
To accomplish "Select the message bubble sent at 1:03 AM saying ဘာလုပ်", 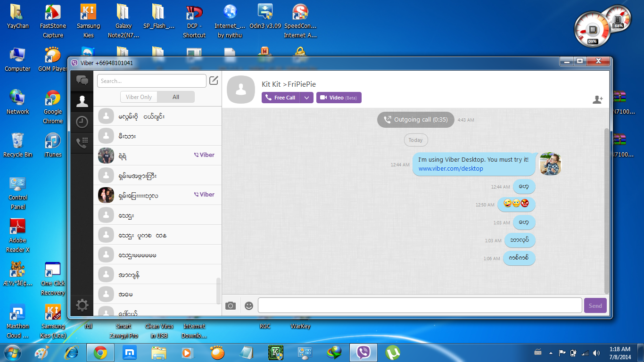I will point(520,240).
